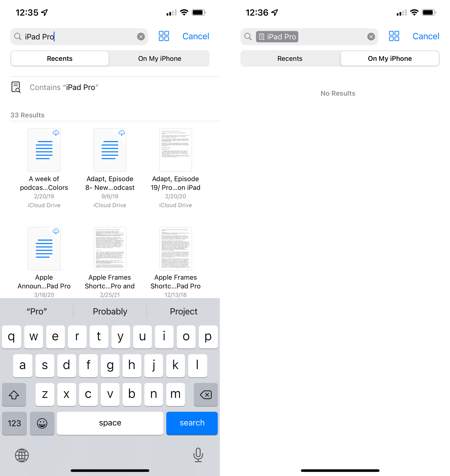Tap the blue Search keyboard button
This screenshot has width=450, height=476.
[192, 422]
